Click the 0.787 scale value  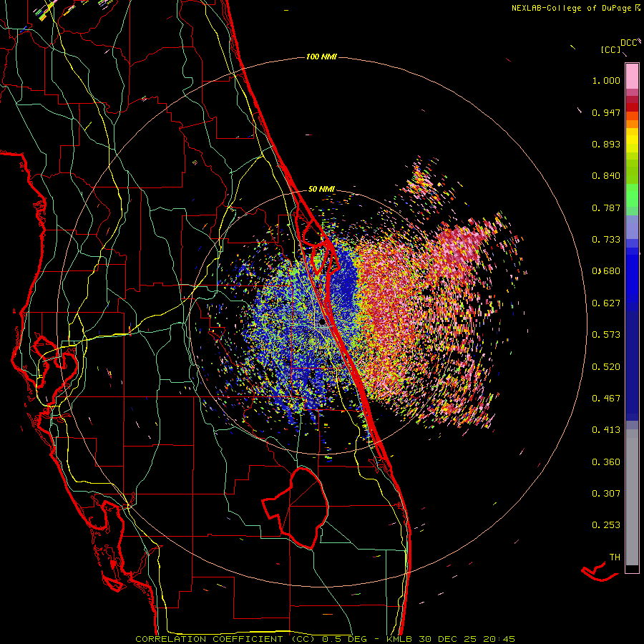[x=606, y=208]
